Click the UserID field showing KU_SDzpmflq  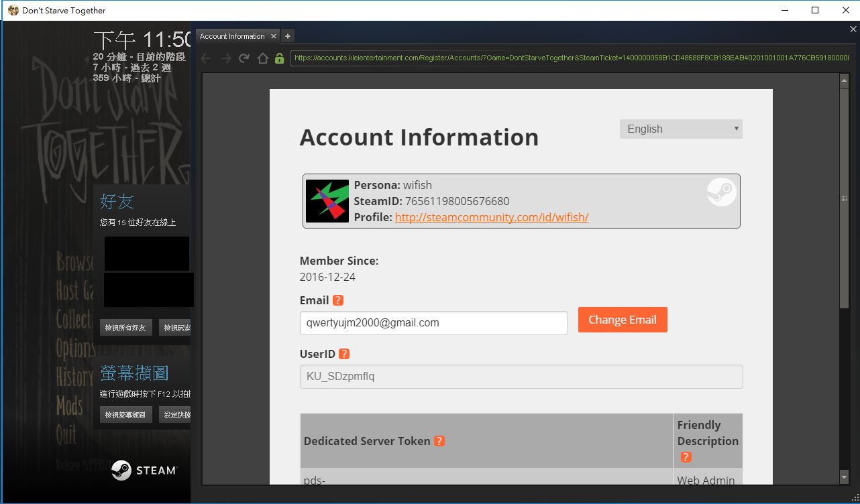[521, 377]
